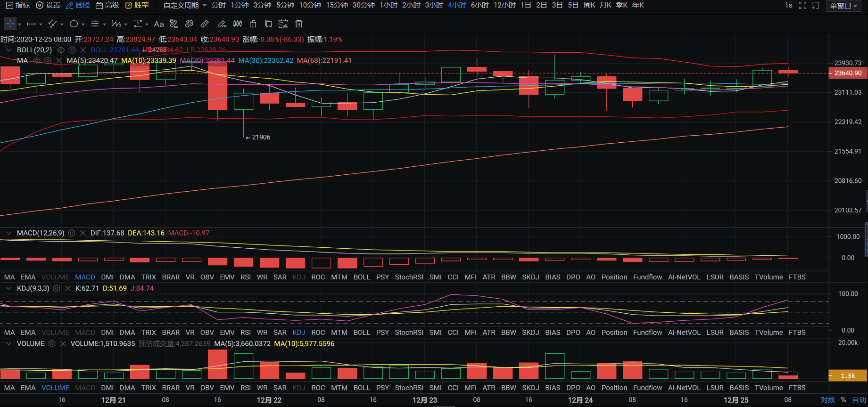The width and height of the screenshot is (868, 407).
Task: Select the 15分钟 interval tab
Action: click(337, 5)
